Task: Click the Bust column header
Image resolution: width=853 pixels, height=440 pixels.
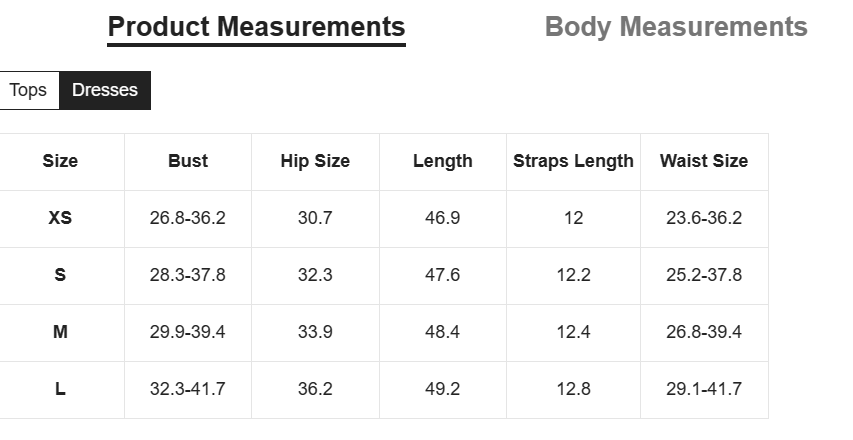Action: (188, 161)
